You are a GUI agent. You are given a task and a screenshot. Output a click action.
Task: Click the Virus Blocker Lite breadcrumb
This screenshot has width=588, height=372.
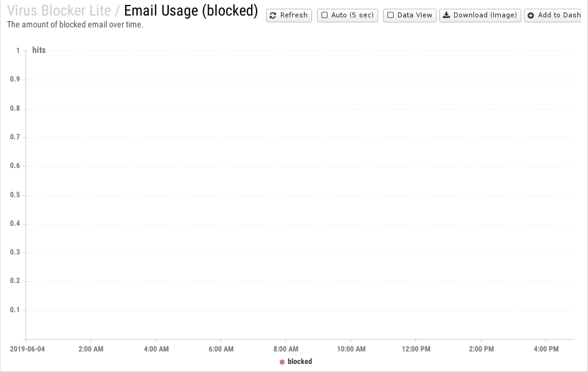click(x=59, y=11)
